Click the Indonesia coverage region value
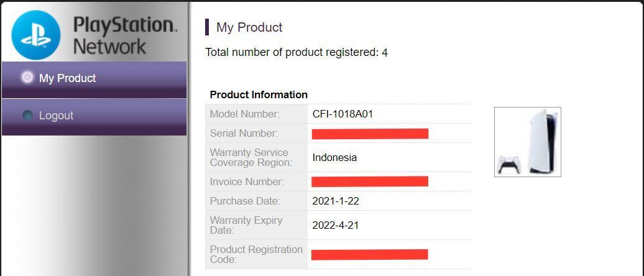This screenshot has height=276, width=644. 334,157
